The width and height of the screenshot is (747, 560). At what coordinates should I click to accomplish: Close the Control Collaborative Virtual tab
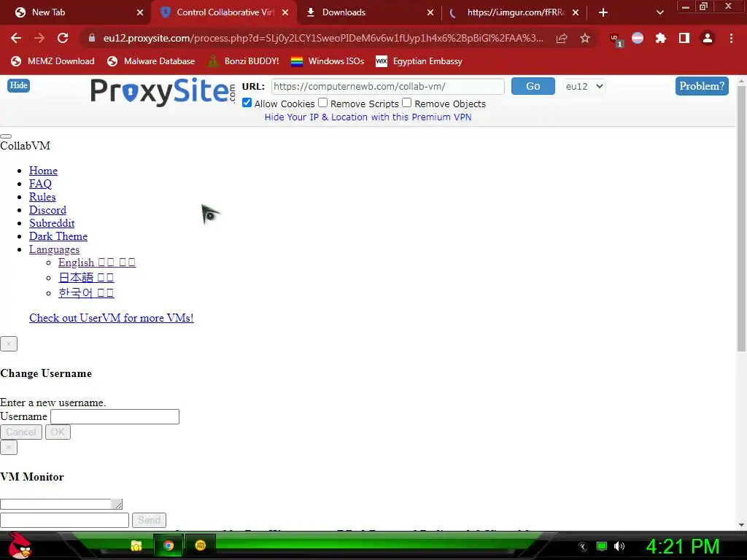[x=285, y=12]
